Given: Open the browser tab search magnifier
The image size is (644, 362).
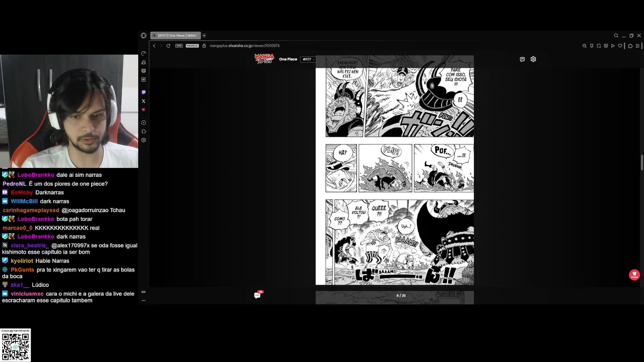Looking at the screenshot, I should click(x=616, y=36).
